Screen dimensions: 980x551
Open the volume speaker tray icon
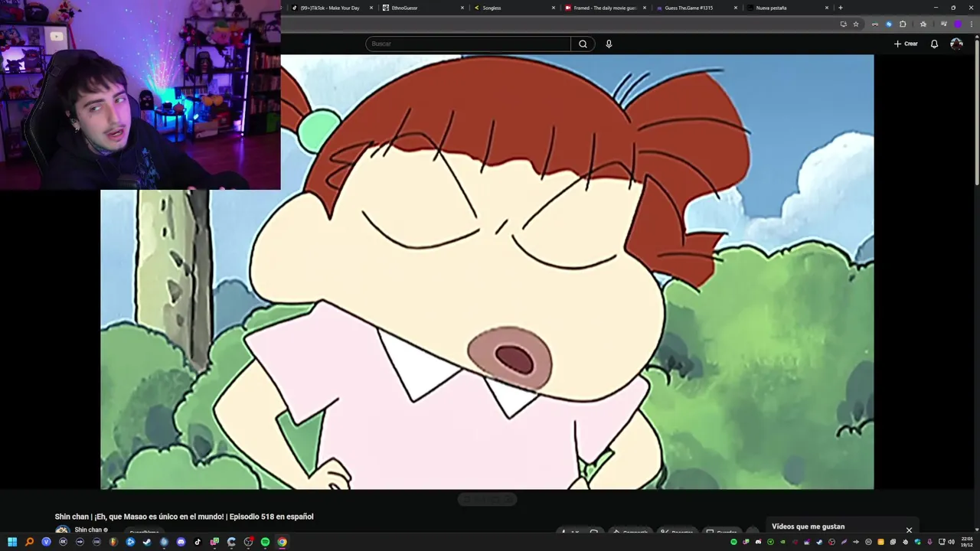pyautogui.click(x=951, y=542)
